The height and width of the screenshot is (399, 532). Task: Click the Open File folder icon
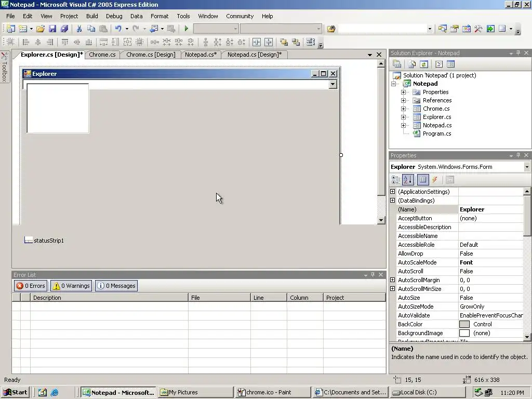[x=41, y=29]
